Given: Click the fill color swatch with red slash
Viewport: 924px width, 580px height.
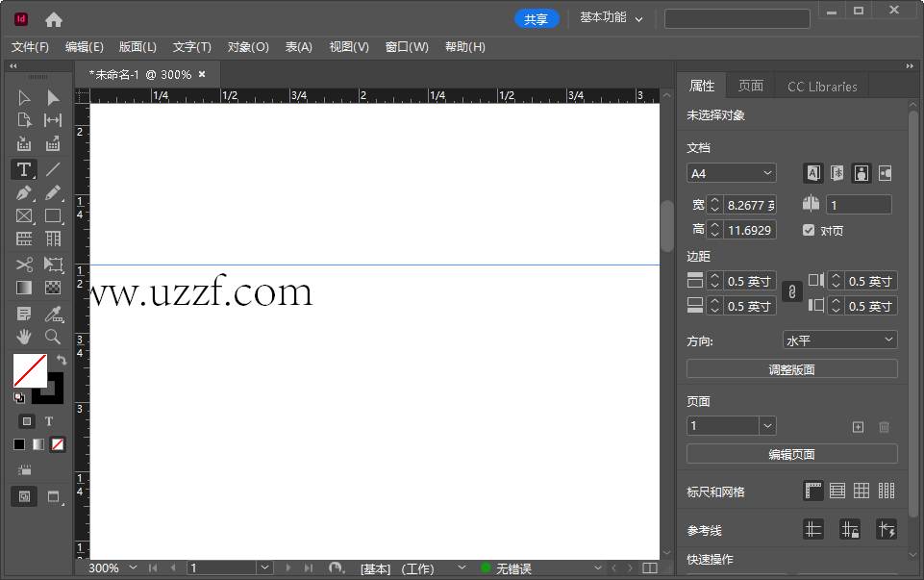Looking at the screenshot, I should pos(30,370).
